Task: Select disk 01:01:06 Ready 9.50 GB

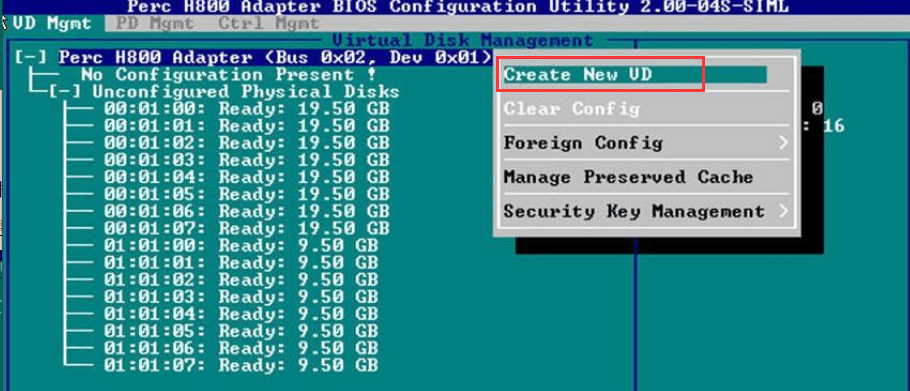Action: coord(241,348)
